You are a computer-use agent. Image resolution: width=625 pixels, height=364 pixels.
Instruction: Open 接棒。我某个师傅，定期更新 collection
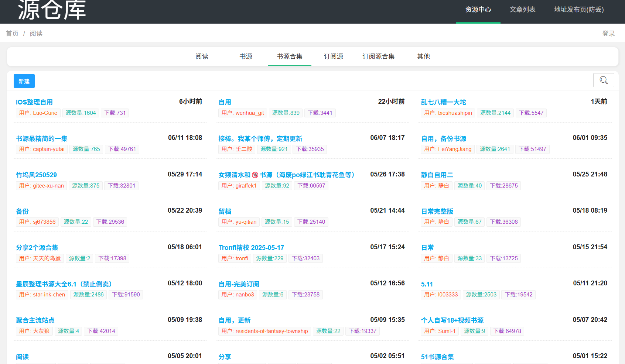click(x=260, y=139)
